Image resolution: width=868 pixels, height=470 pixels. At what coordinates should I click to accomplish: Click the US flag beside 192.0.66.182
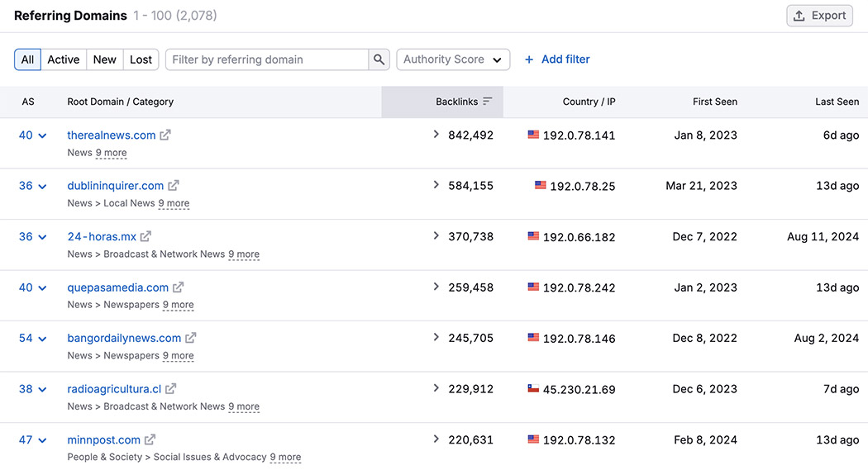[533, 235]
